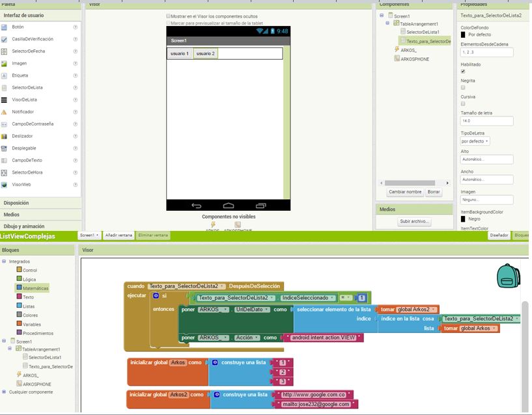Screen dimensions: 532x415
Task: Open the Screen1 dropdown in the toolbar
Action: tap(90, 235)
